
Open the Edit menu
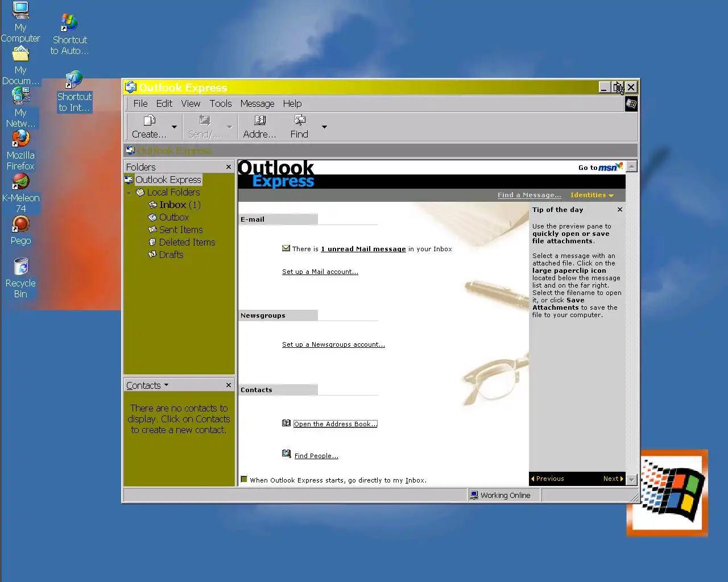[x=164, y=103]
